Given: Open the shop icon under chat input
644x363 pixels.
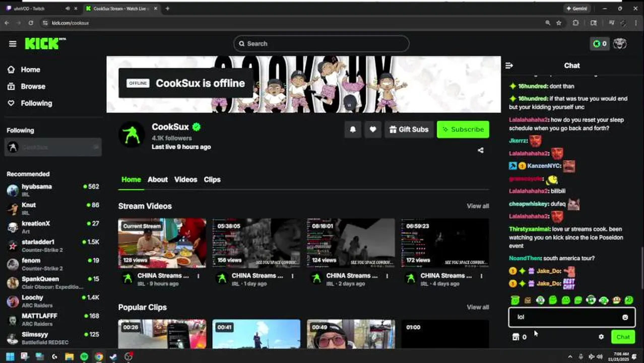Looking at the screenshot, I should (516, 337).
